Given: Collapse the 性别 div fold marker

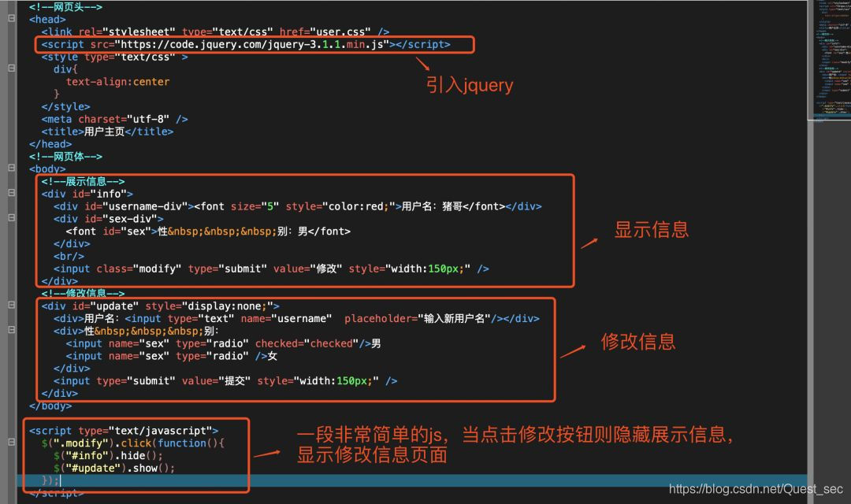Looking at the screenshot, I should [x=11, y=330].
